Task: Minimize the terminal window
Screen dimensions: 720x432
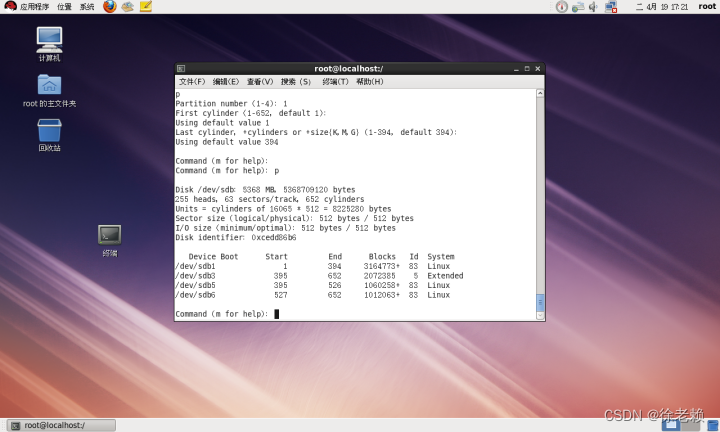Action: 516,69
